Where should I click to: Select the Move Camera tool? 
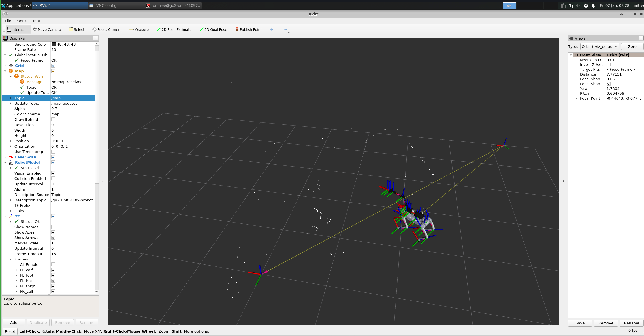point(47,29)
